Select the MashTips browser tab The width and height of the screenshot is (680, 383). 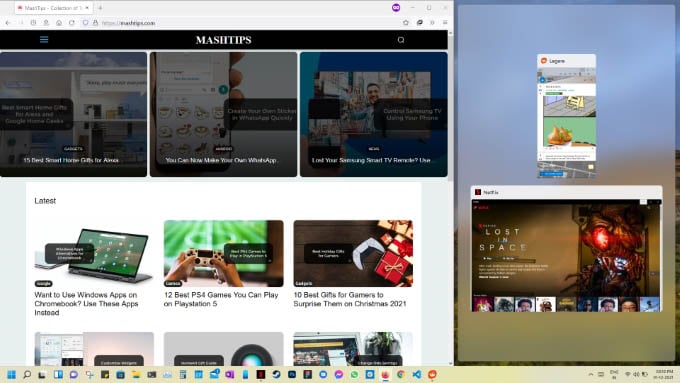point(53,8)
